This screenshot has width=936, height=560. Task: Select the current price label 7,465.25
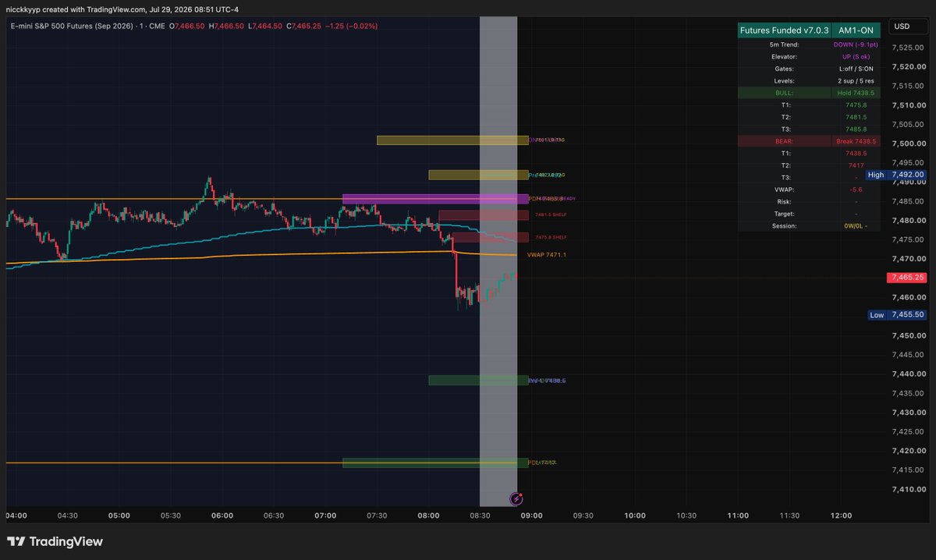908,277
